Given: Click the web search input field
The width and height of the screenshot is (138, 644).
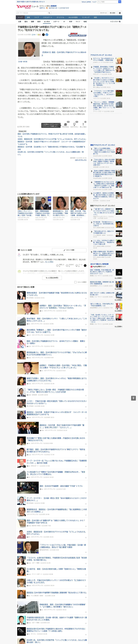Looking at the screenshot, I should pos(108,2).
